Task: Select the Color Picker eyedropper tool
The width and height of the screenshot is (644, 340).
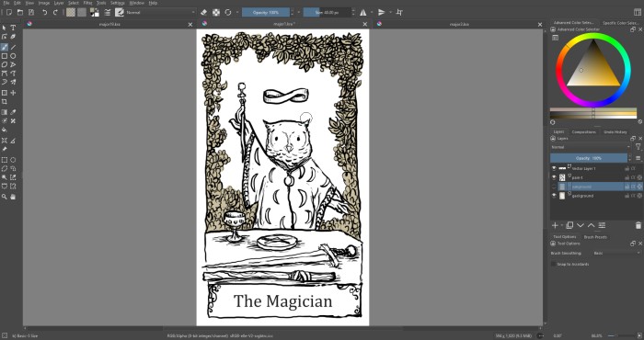Action: coord(13,112)
